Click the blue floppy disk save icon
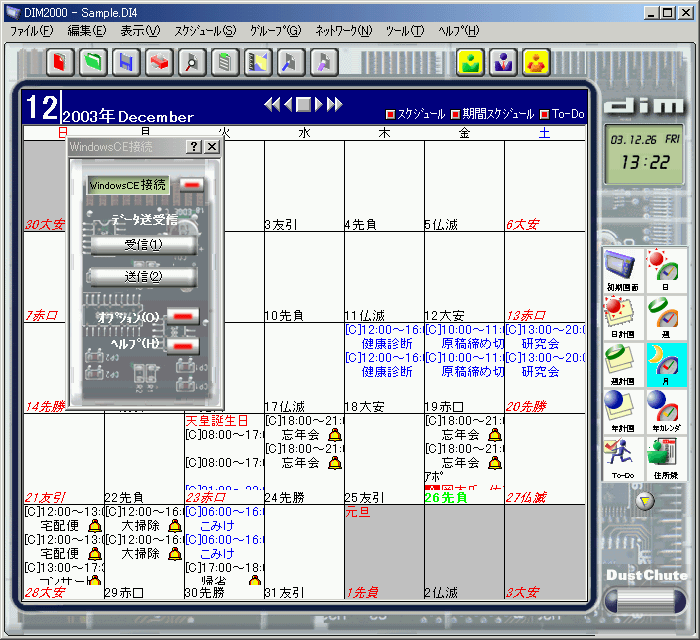Image resolution: width=700 pixels, height=640 pixels. point(125,62)
